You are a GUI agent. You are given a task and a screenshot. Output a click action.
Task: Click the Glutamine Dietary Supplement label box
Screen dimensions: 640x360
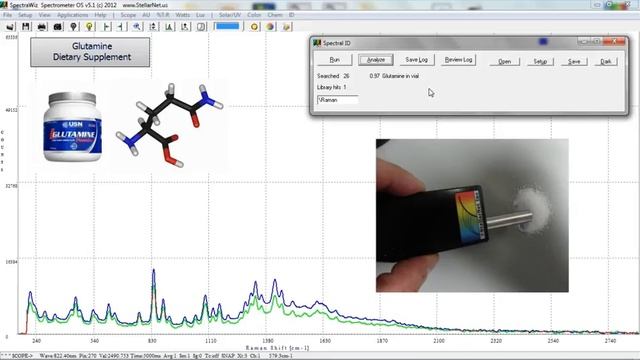tap(90, 52)
